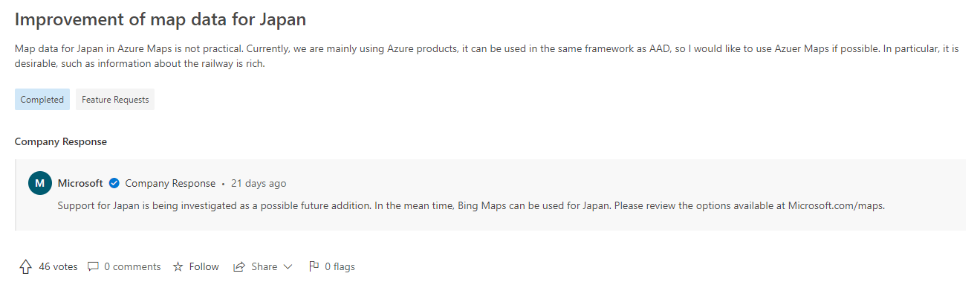This screenshot has height=282, width=980.
Task: Click the flag icon to report
Action: tap(314, 266)
